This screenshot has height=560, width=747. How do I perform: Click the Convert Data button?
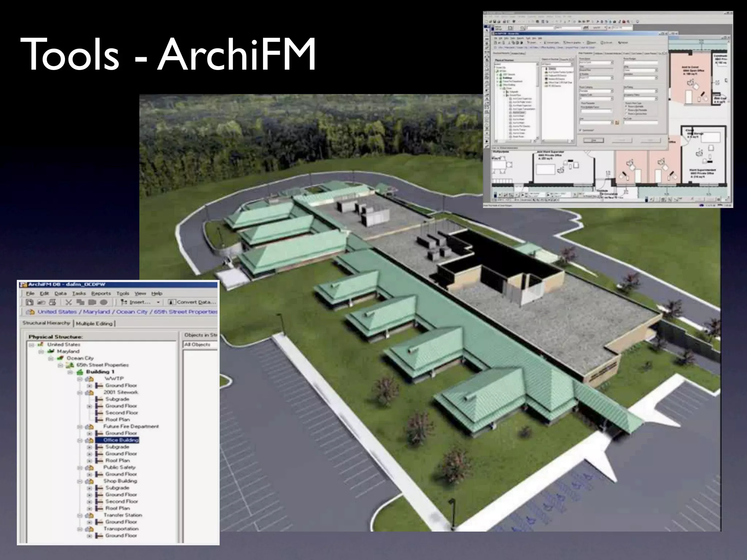pos(192,302)
